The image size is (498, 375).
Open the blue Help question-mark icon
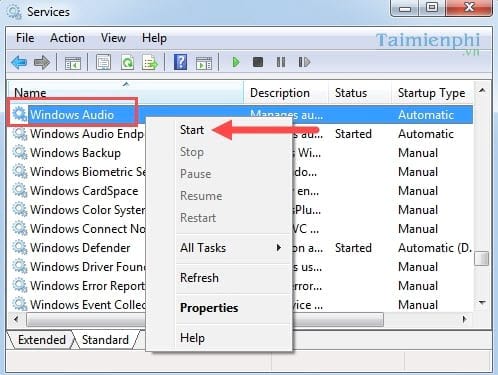180,62
